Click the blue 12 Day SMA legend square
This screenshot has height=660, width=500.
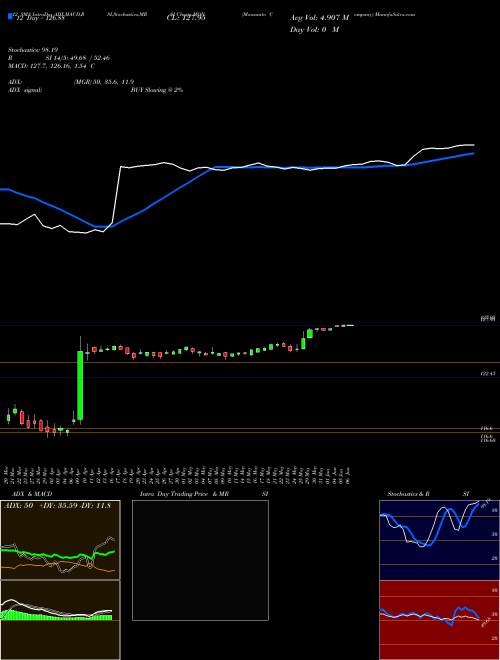(x=10, y=16)
